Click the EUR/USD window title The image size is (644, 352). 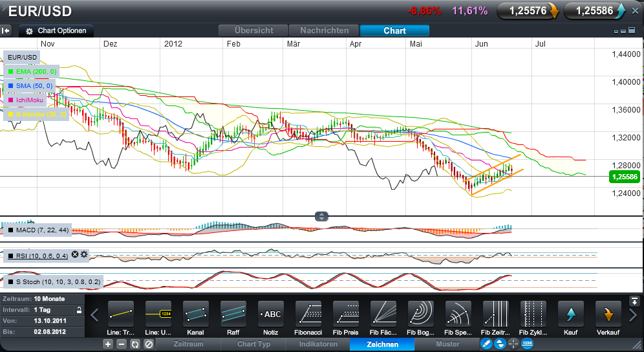point(40,11)
